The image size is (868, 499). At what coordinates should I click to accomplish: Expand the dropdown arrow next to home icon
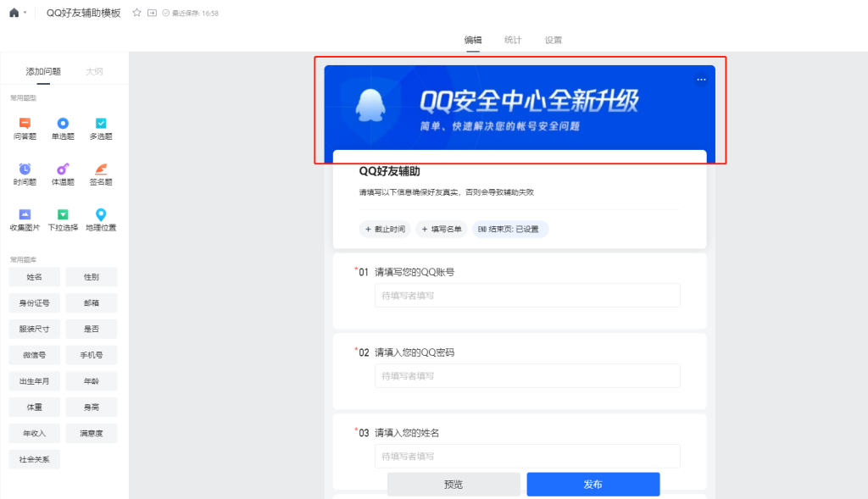coord(25,13)
